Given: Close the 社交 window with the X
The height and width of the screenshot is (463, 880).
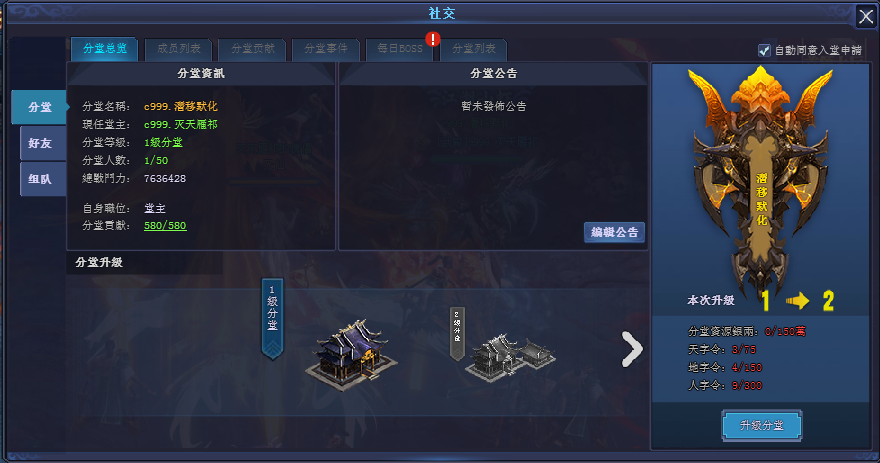Looking at the screenshot, I should coord(865,16).
